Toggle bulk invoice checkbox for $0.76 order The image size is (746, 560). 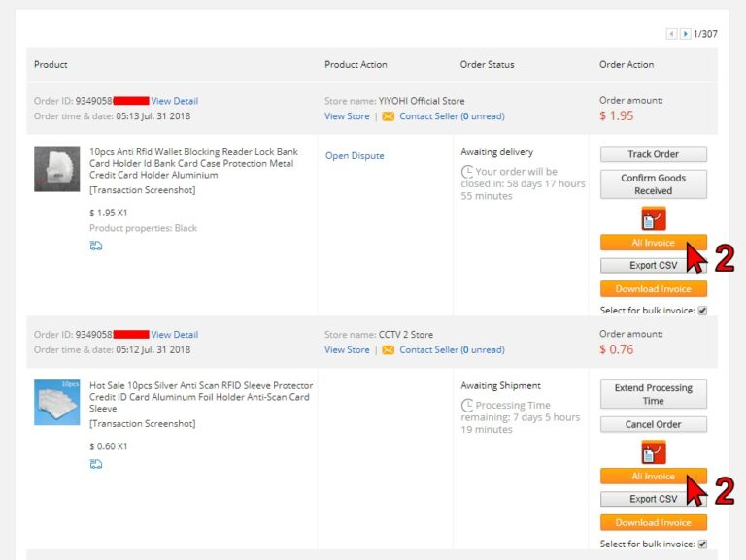click(x=702, y=544)
